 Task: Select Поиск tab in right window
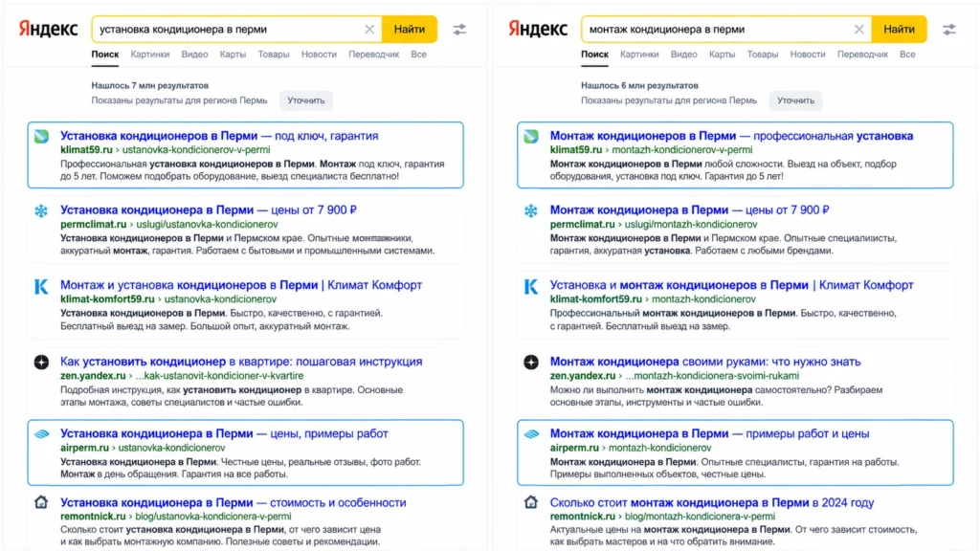click(x=594, y=55)
